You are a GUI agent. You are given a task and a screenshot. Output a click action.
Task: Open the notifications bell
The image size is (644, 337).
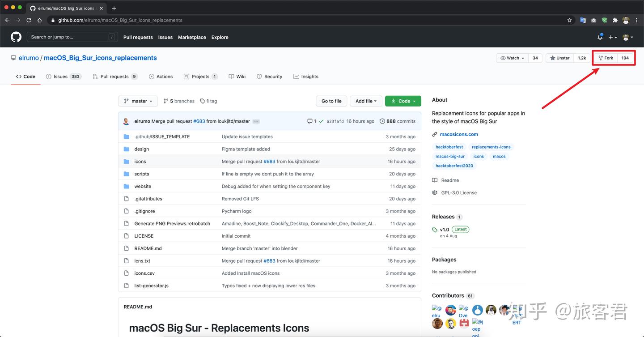tap(600, 37)
